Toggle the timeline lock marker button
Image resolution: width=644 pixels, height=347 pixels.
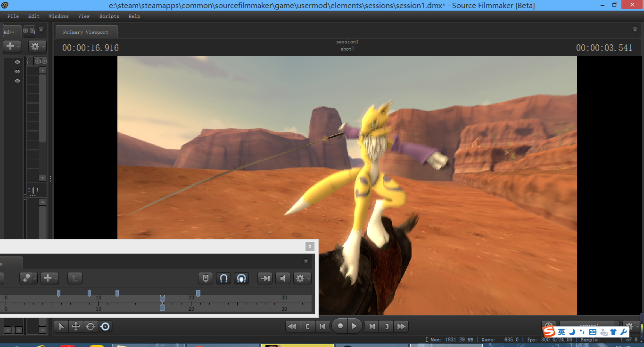206,278
